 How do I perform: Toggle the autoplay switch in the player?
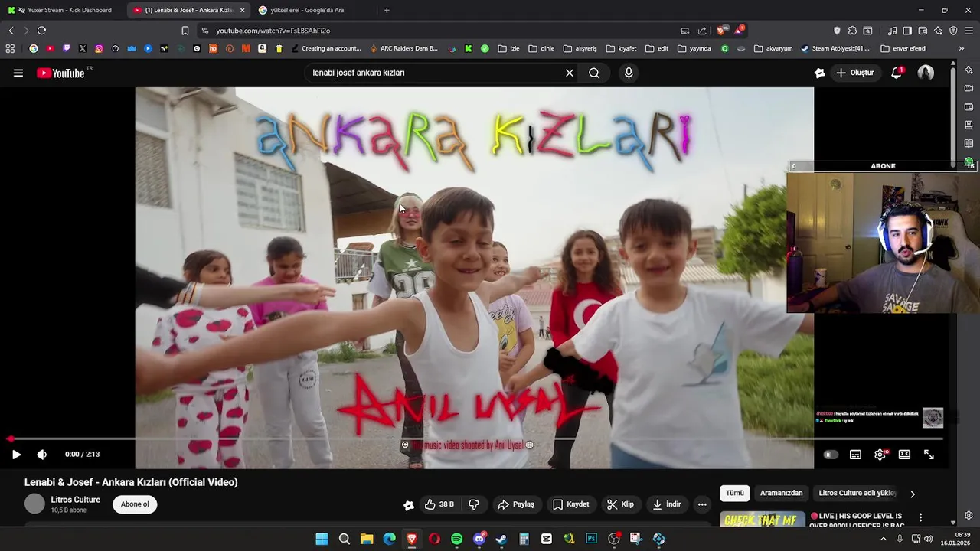[x=831, y=455]
